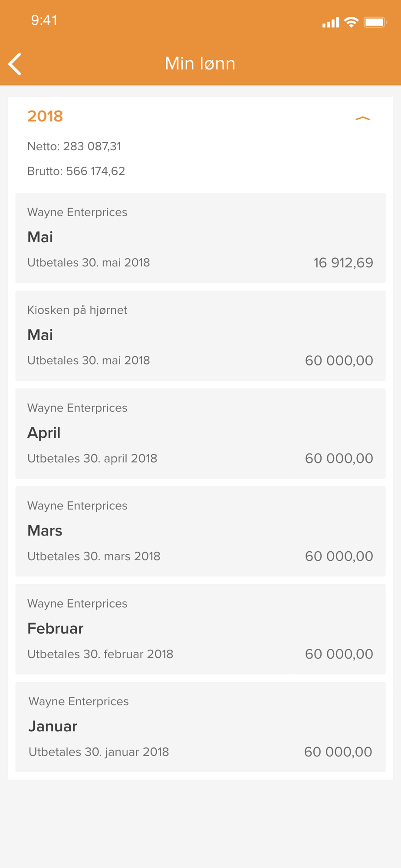Tap the 16 912,69 amount
This screenshot has height=868, width=401.
pyautogui.click(x=343, y=263)
